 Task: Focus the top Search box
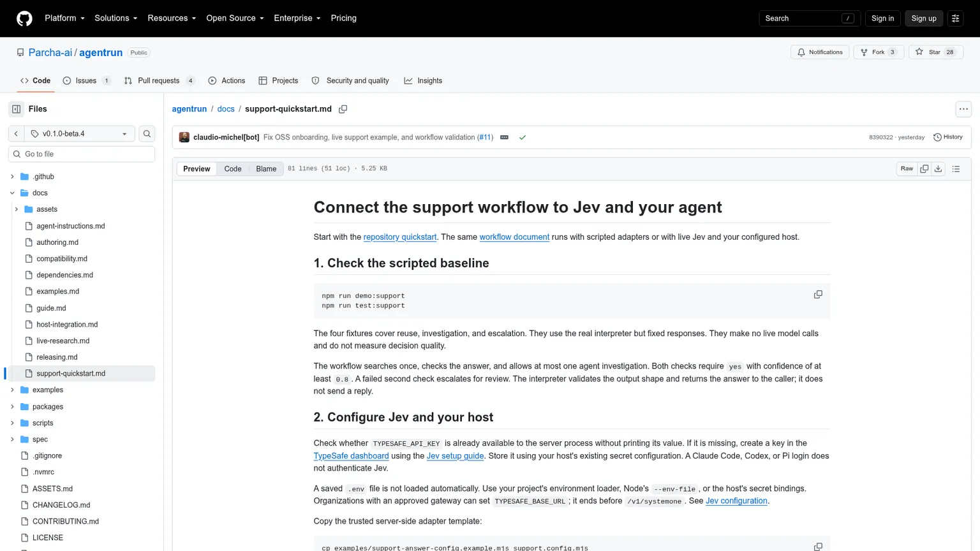coord(810,18)
